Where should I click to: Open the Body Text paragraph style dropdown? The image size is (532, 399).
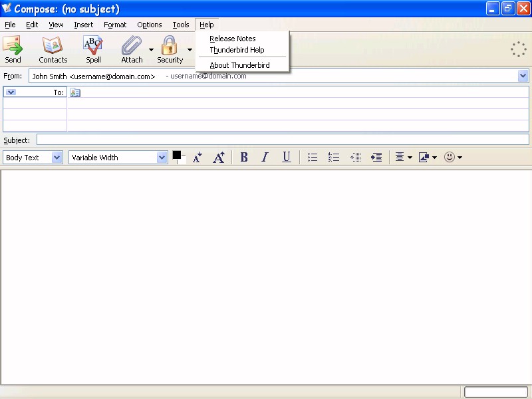(33, 158)
